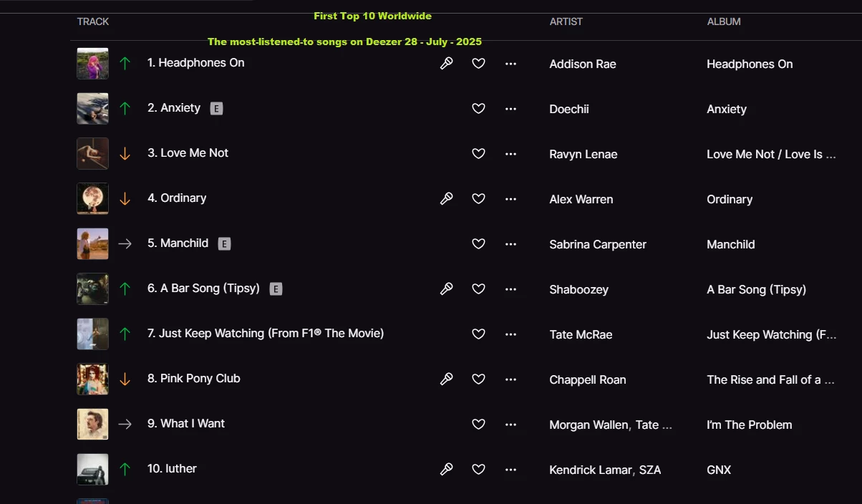Expand more options for Pink Pony Club
This screenshot has height=504, width=862.
510,379
